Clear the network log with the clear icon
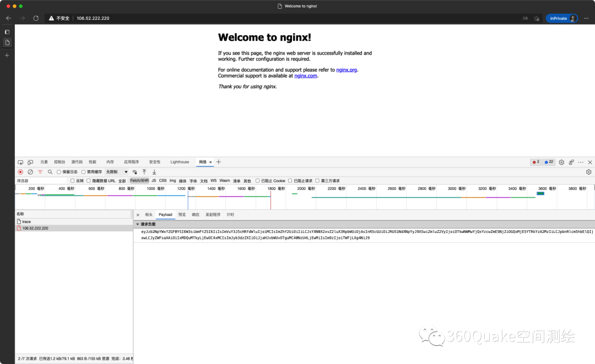This screenshot has width=595, height=364. (30, 172)
